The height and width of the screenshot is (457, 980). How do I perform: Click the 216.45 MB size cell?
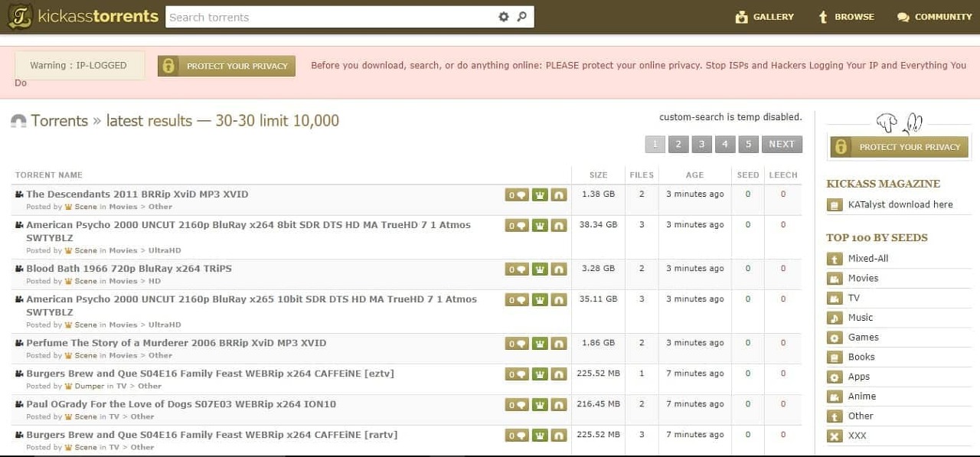pyautogui.click(x=598, y=403)
